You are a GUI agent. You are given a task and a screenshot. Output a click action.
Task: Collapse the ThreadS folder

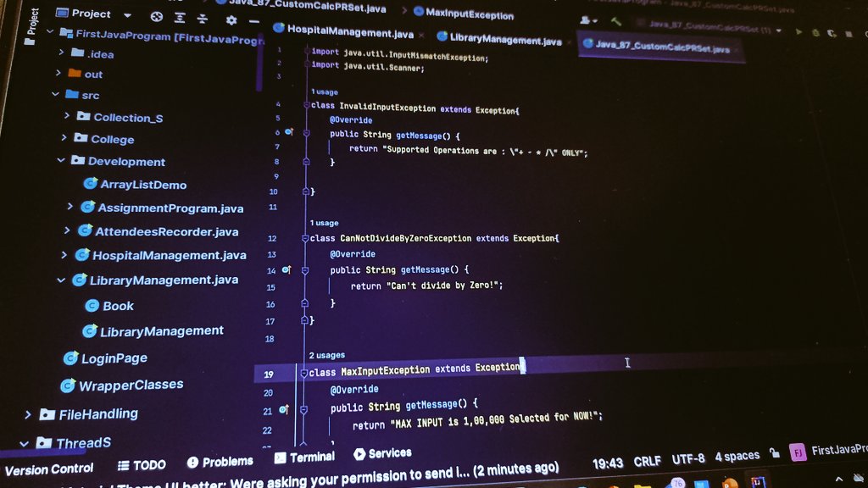tap(24, 444)
